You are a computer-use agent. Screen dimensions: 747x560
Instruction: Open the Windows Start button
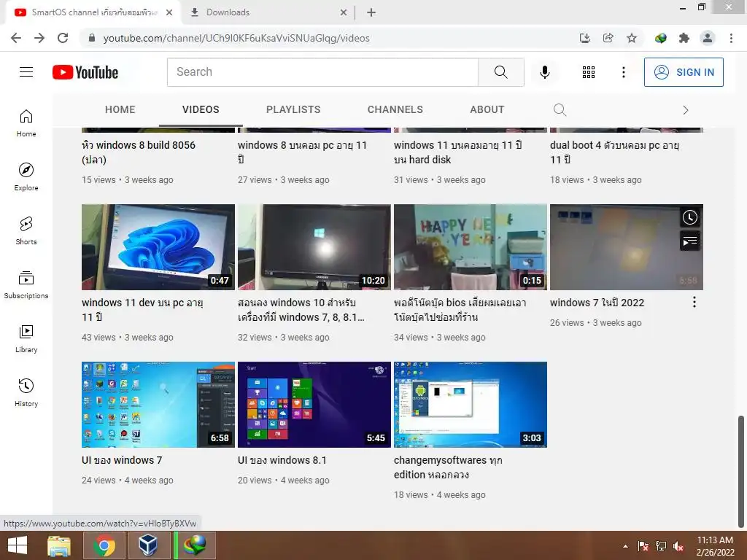point(18,545)
